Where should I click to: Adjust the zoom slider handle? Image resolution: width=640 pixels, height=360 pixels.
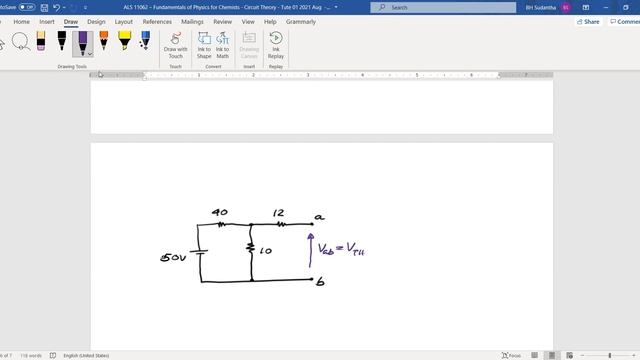click(x=609, y=356)
